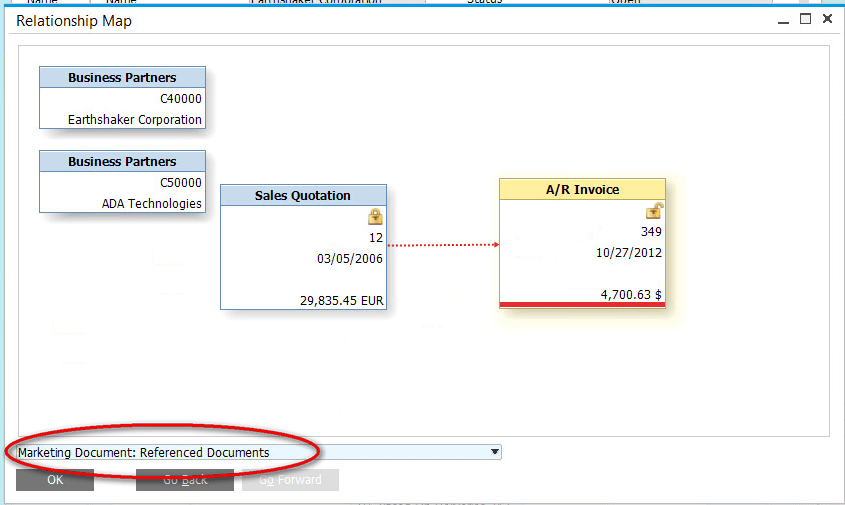
Task: Select the Sales Quotation box header
Action: 303,195
